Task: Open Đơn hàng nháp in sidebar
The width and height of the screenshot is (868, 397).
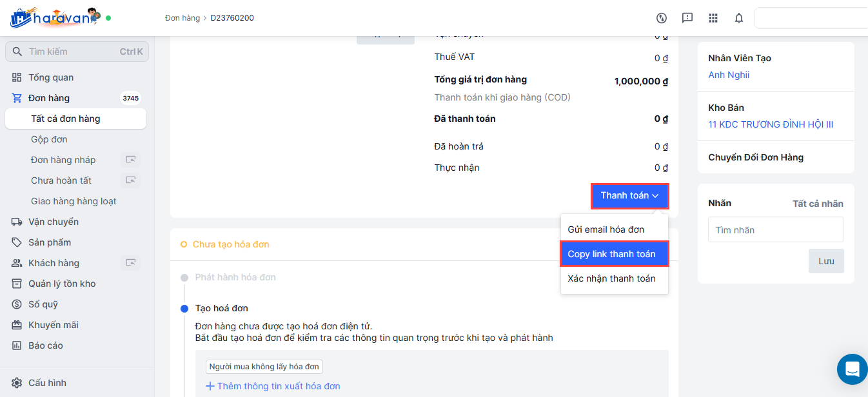Action: (63, 160)
